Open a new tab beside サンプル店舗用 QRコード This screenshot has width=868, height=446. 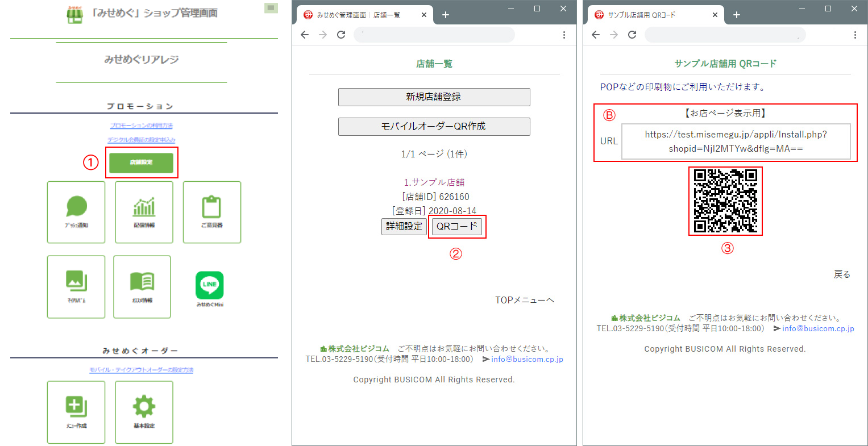pyautogui.click(x=737, y=15)
